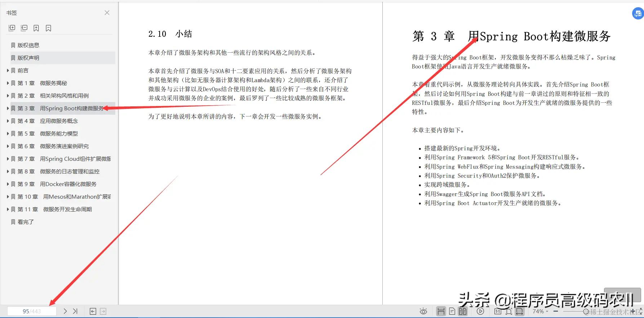
Task: Select the 版权声明 bookmark
Action: pyautogui.click(x=28, y=58)
